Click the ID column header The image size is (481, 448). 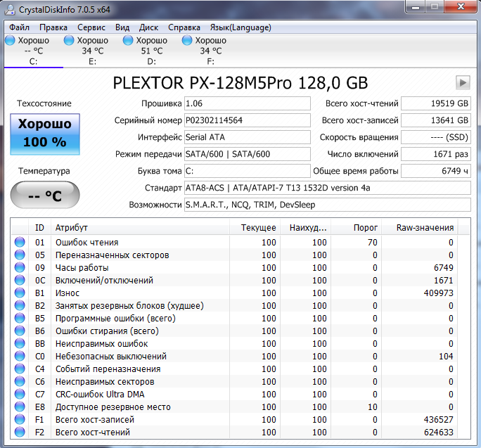[x=39, y=228]
